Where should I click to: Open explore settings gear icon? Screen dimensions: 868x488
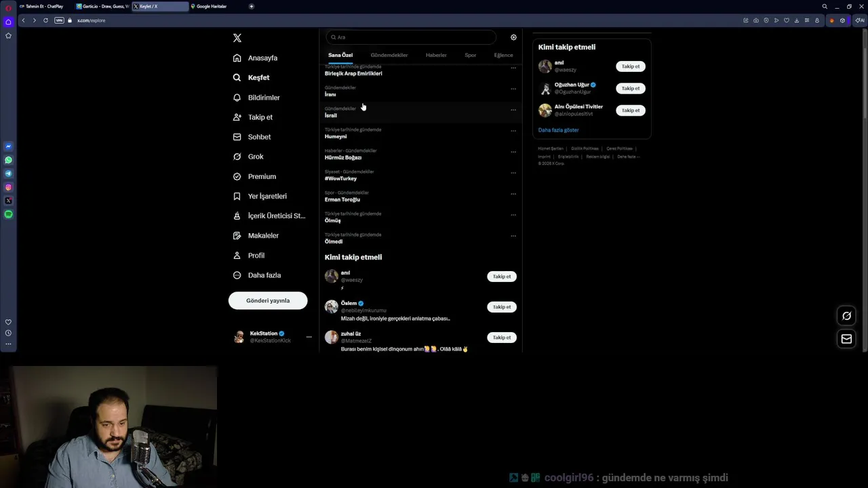pos(513,37)
